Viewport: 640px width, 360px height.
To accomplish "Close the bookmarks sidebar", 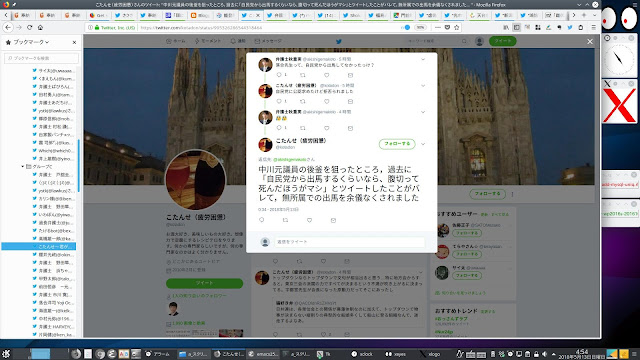I will coord(74,42).
